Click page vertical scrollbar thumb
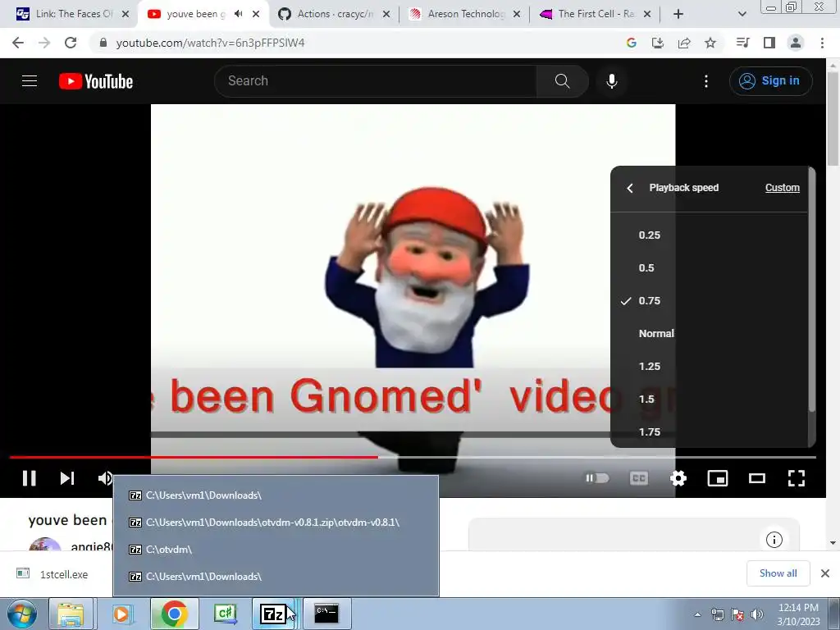The width and height of the screenshot is (840, 630). (x=833, y=118)
